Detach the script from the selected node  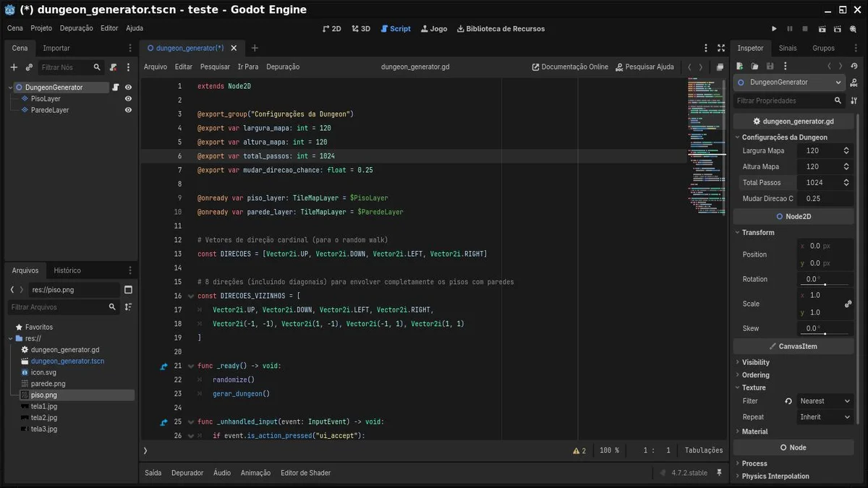click(x=114, y=67)
